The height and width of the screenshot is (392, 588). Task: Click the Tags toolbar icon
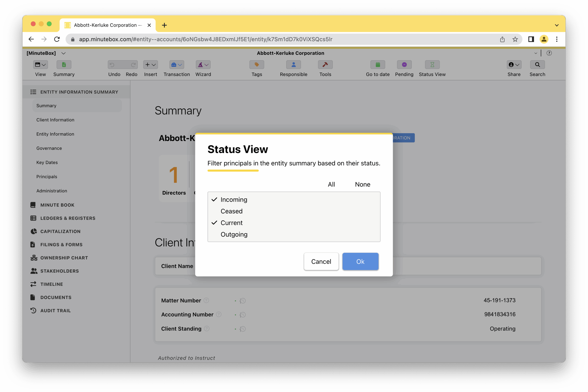tap(257, 65)
